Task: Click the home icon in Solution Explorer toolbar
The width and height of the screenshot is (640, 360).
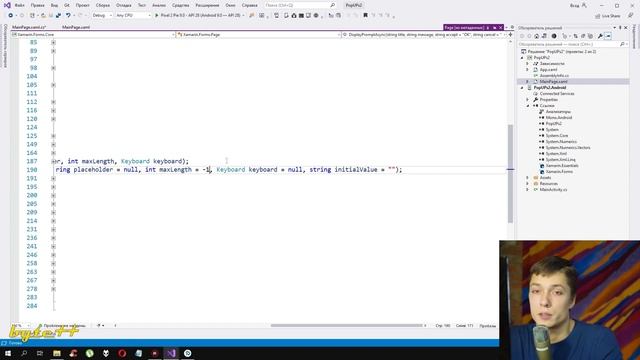Action: coord(537,36)
